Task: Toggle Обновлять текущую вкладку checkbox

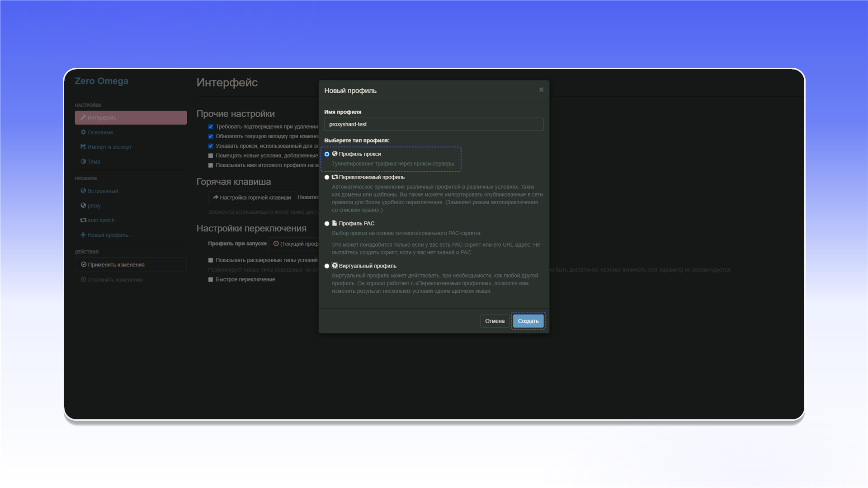Action: pyautogui.click(x=211, y=136)
